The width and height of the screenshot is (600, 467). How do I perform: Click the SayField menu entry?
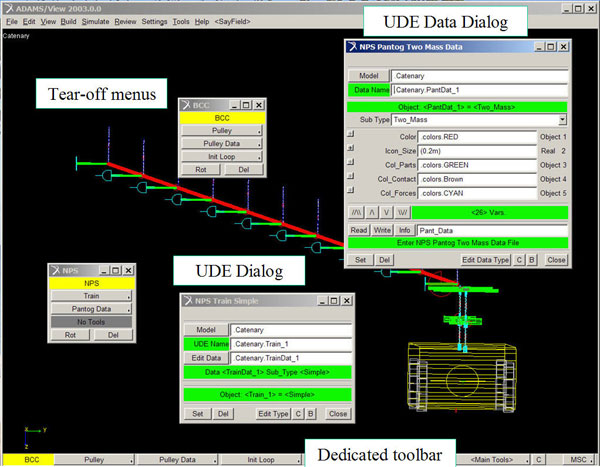click(232, 22)
